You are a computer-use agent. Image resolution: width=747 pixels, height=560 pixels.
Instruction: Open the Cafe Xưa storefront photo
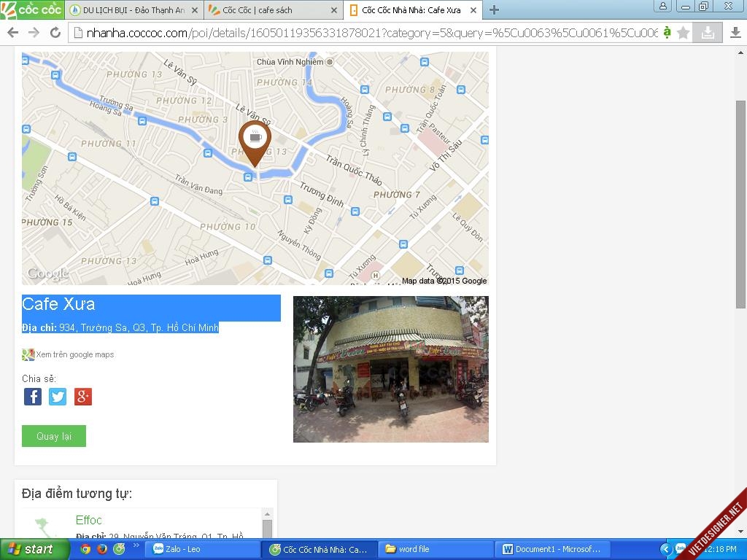point(391,369)
